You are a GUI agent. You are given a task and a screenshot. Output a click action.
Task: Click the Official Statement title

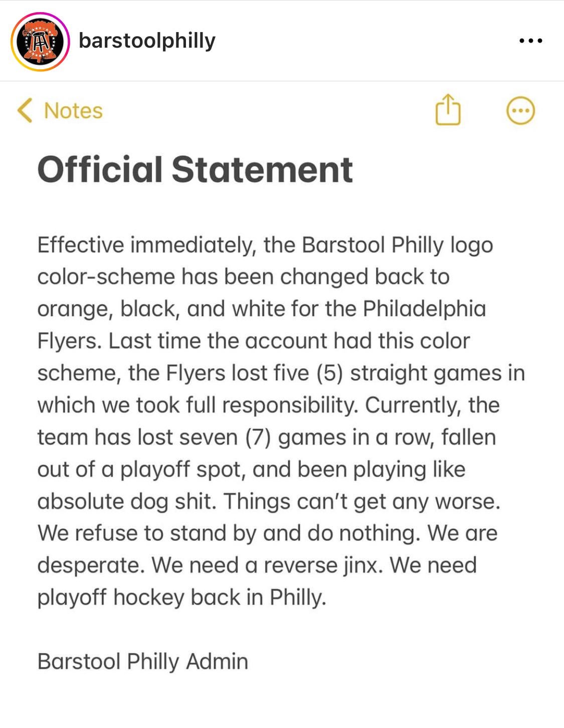(195, 170)
